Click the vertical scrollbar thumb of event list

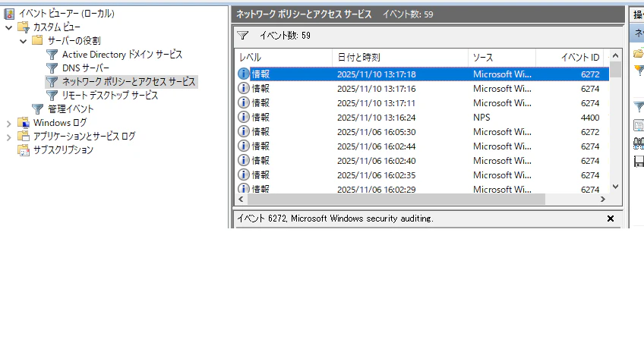coord(615,69)
